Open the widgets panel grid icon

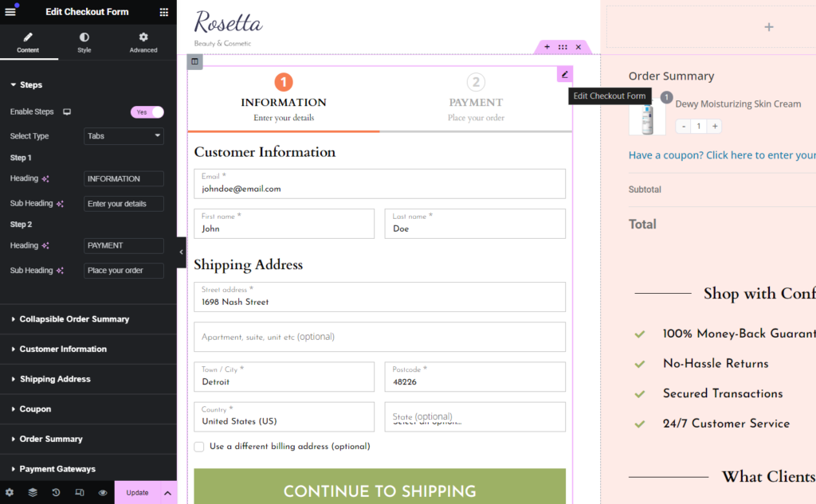(x=163, y=12)
